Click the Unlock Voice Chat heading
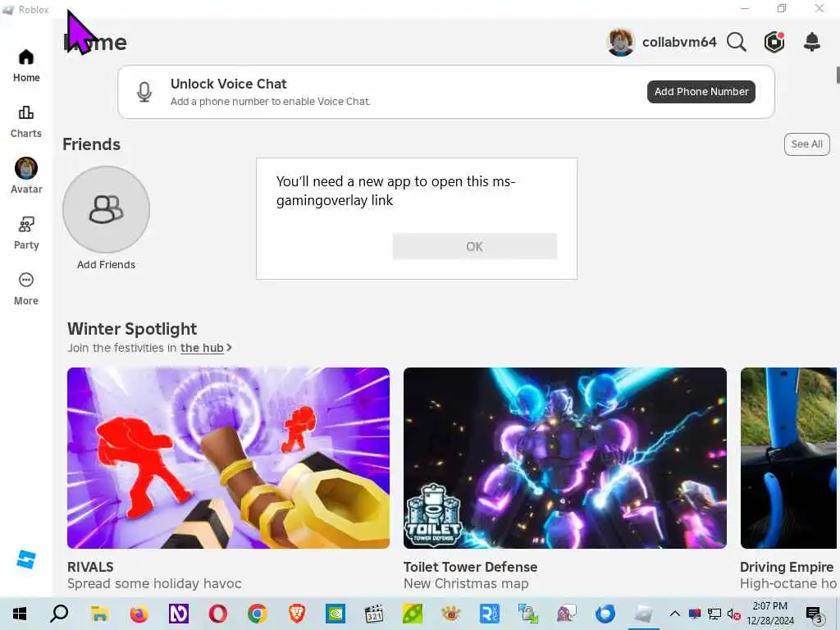The height and width of the screenshot is (630, 840). click(228, 84)
